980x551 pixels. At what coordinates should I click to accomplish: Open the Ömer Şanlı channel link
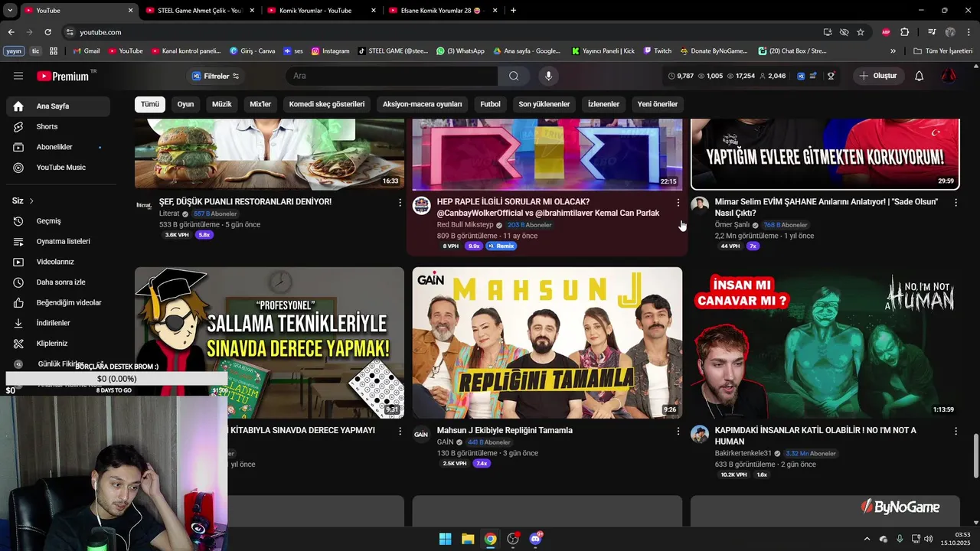click(732, 225)
